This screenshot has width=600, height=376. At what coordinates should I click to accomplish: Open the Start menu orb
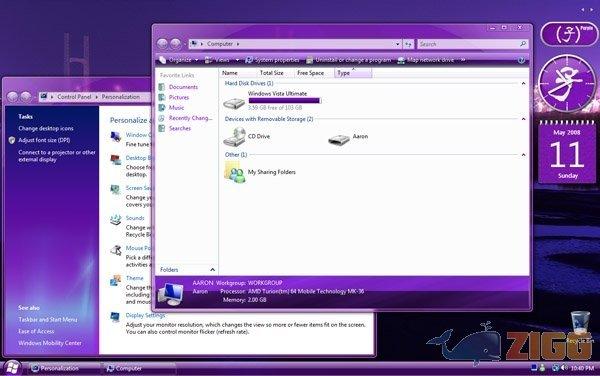point(12,368)
